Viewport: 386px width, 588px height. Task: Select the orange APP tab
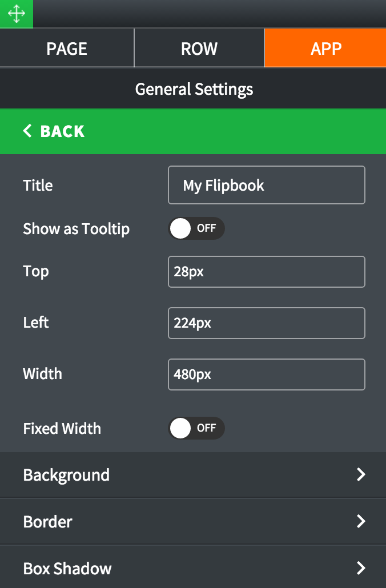[325, 48]
